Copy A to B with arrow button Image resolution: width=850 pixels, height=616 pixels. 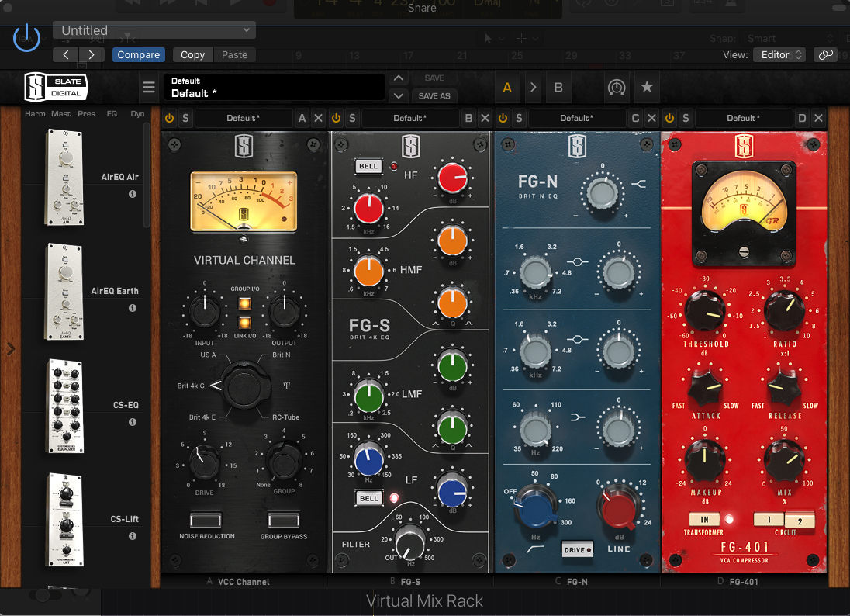coord(533,88)
